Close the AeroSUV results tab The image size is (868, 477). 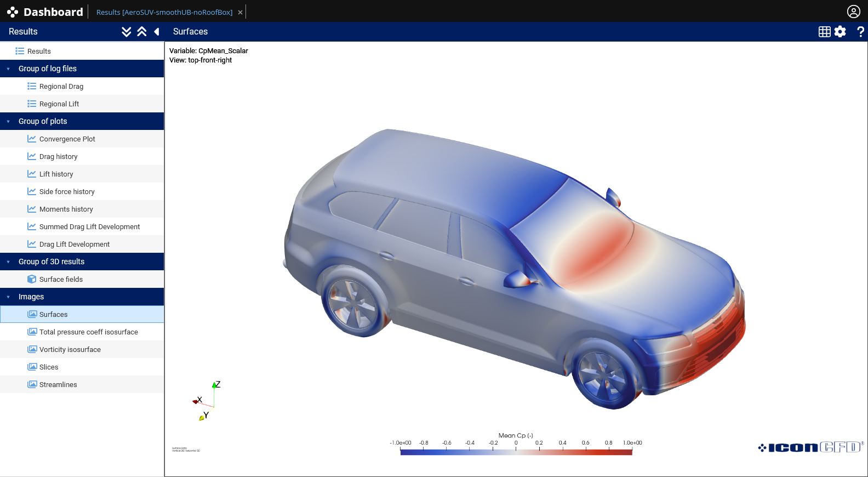pyautogui.click(x=240, y=12)
